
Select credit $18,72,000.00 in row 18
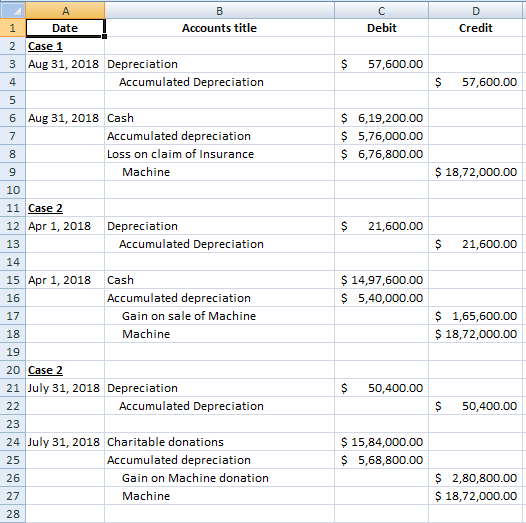[475, 334]
